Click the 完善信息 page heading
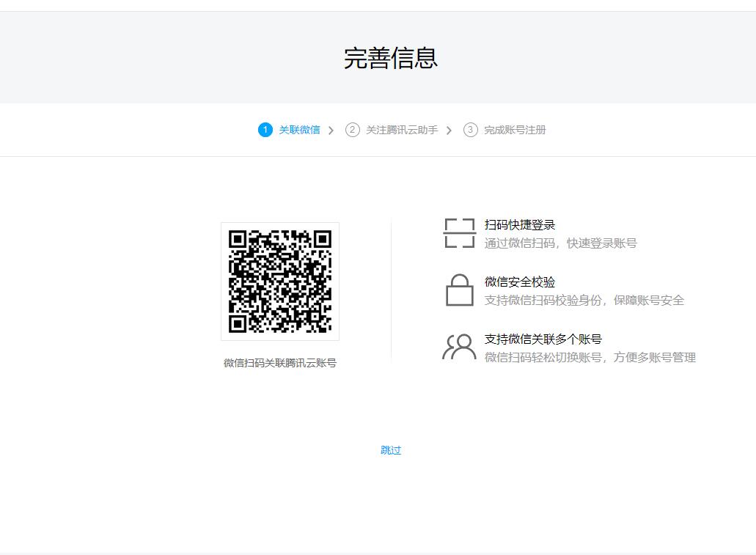Screen dimensions: 756x555 coord(391,58)
